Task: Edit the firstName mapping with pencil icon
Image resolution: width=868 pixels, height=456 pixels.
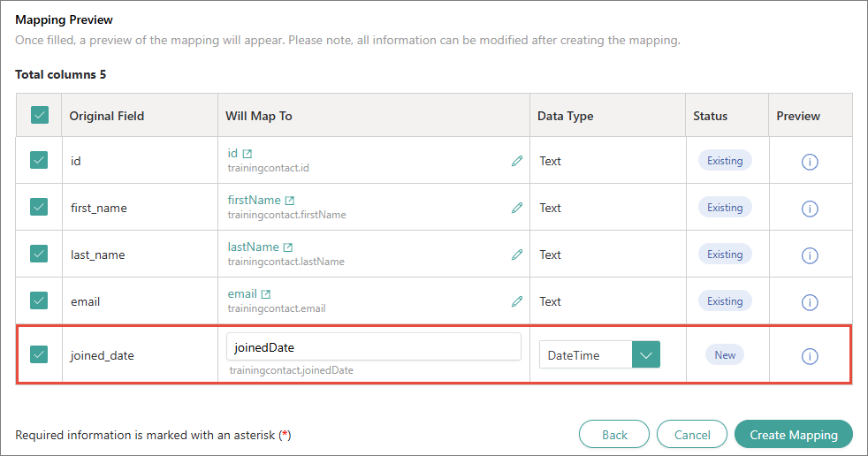Action: 517,208
